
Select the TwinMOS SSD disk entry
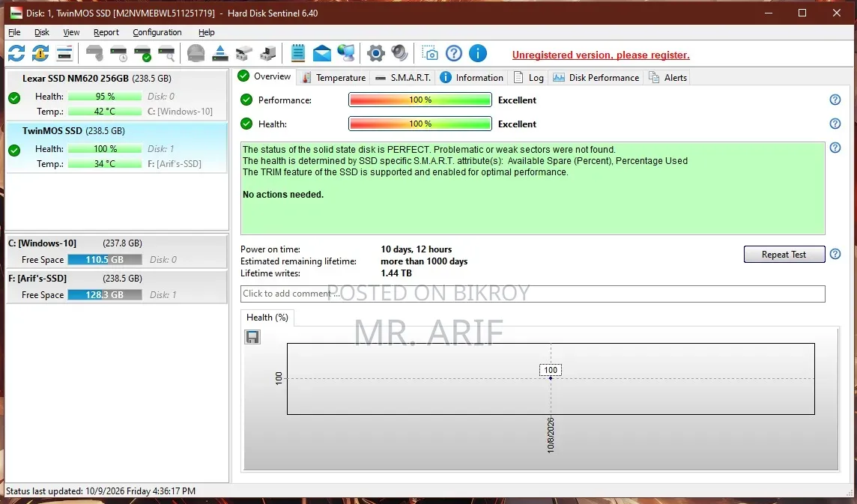click(x=116, y=148)
